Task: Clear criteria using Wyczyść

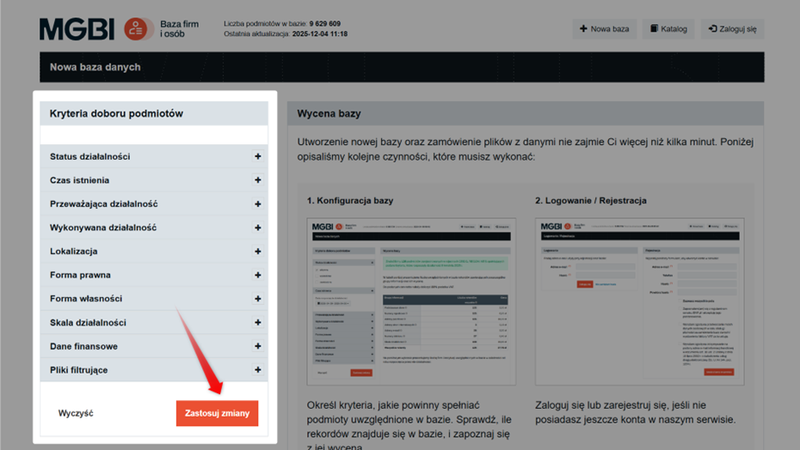Action: 76,414
